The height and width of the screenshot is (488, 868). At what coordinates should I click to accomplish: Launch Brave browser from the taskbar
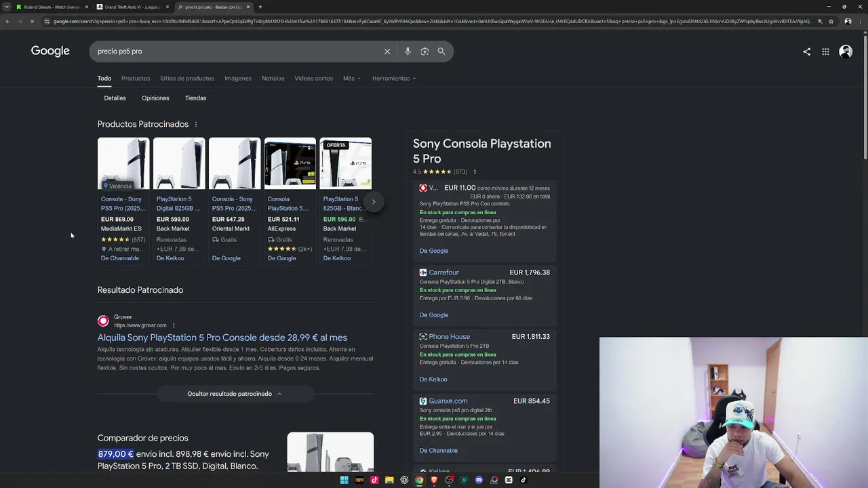click(x=434, y=480)
